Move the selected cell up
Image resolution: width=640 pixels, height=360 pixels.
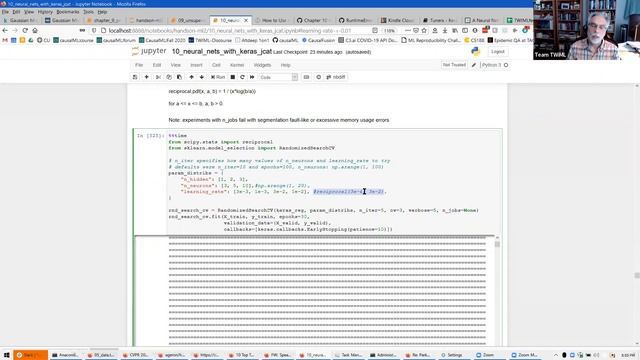191,77
